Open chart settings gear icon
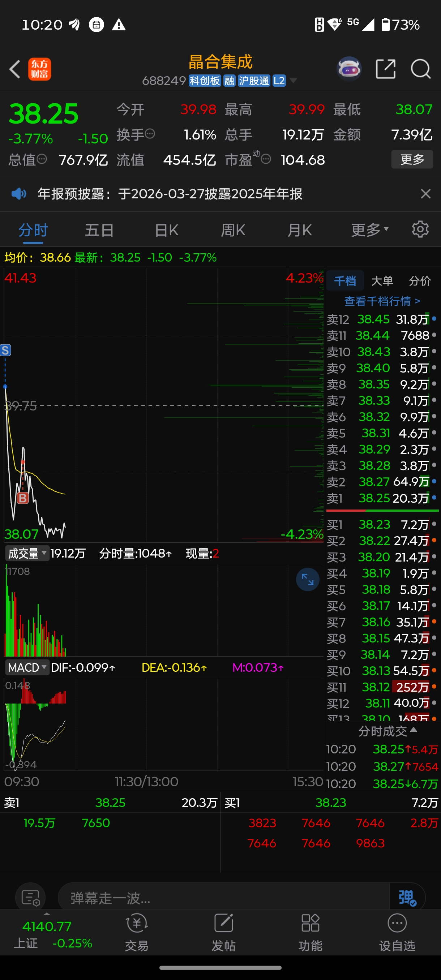This screenshot has height=980, width=441. 420,229
